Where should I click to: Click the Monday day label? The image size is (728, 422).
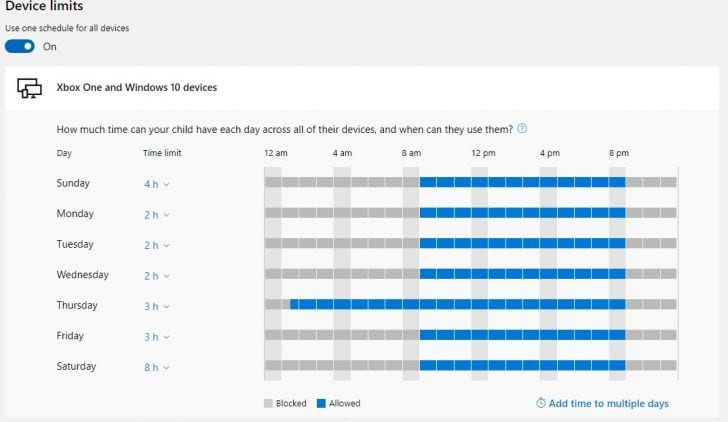click(x=75, y=214)
